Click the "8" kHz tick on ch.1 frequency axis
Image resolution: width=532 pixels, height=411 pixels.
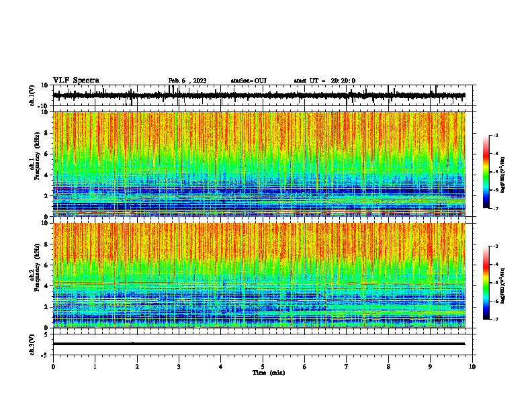coord(46,133)
